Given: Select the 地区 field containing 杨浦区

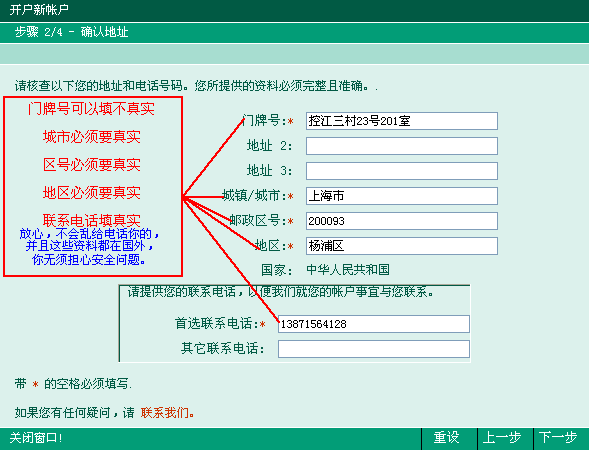Looking at the screenshot, I should tap(402, 246).
